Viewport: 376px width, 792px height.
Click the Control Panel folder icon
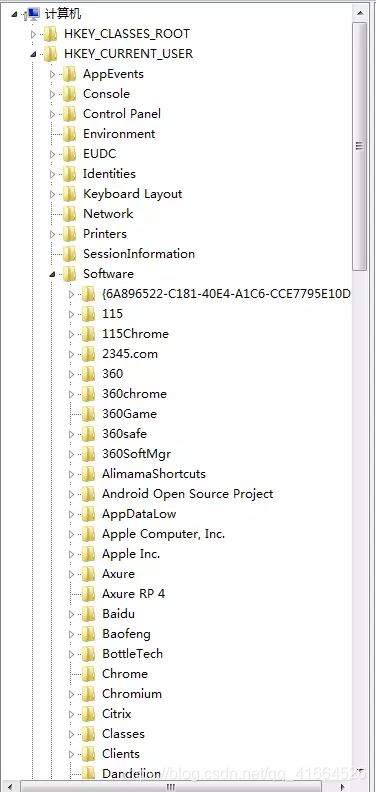(69, 114)
